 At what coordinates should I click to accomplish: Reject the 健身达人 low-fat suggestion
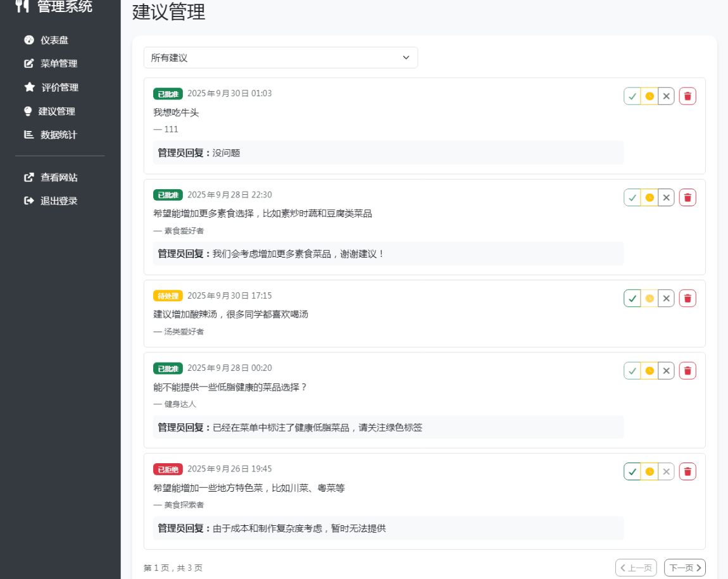click(666, 371)
